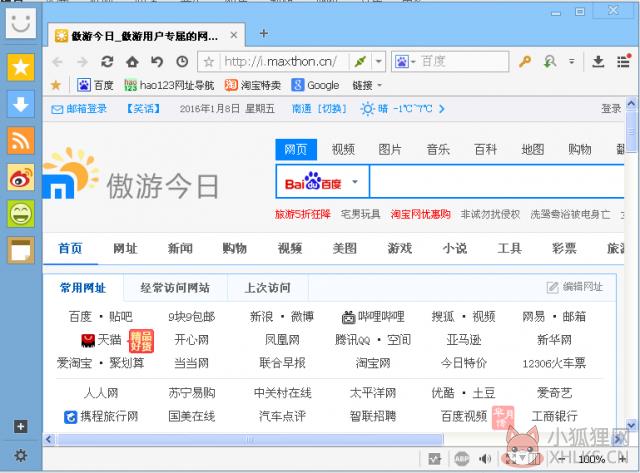Viewport: 640px width, 473px height.
Task: Go forward with the forward arrow
Action: [x=82, y=62]
